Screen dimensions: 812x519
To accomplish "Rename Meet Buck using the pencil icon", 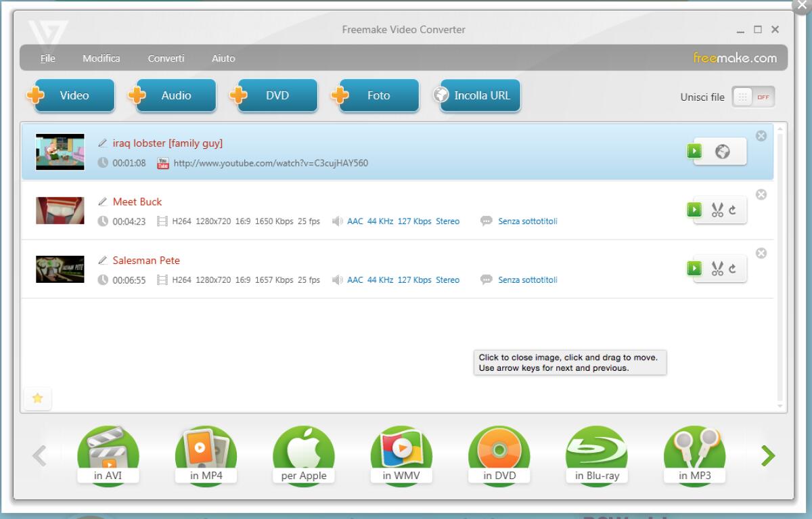I will tap(103, 202).
